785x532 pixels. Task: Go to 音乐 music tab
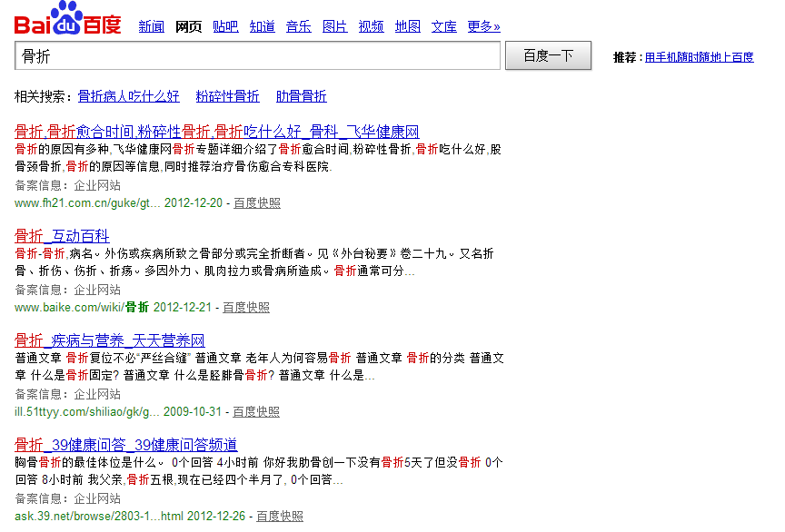coord(298,27)
